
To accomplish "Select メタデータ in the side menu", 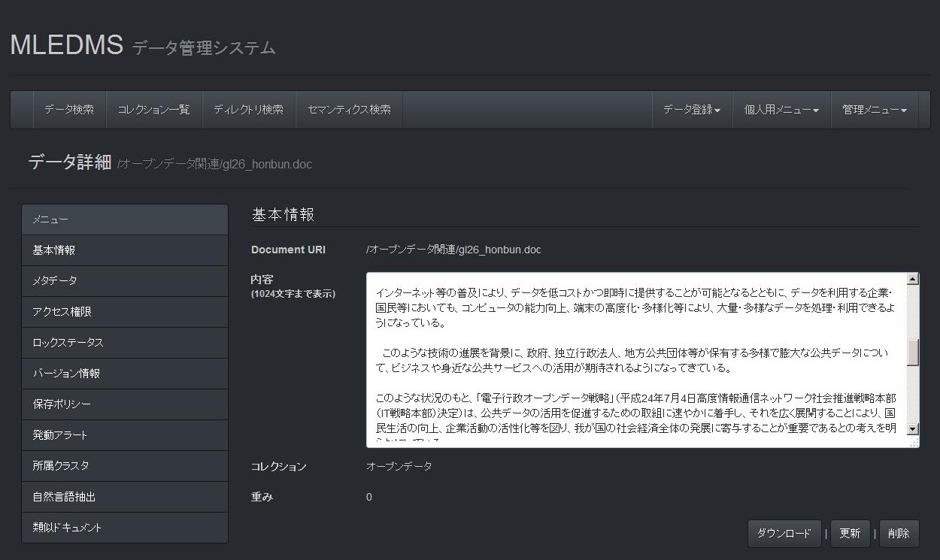I will (125, 281).
